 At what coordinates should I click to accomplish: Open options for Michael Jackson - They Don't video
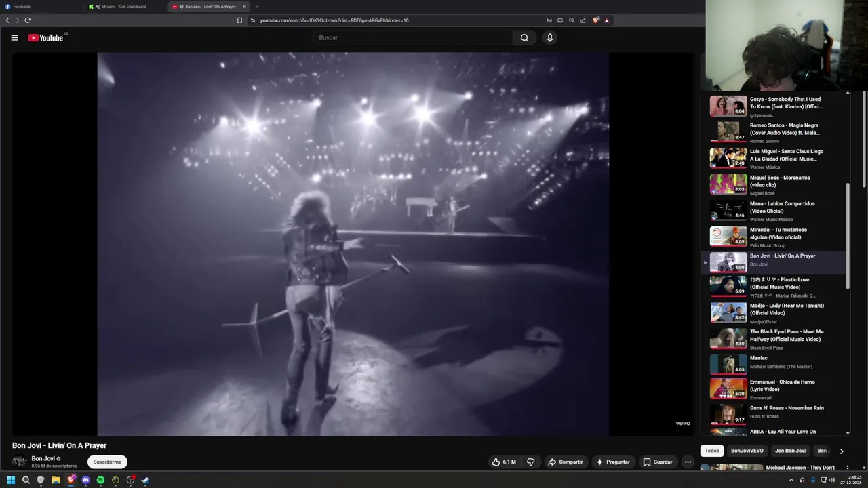click(x=847, y=468)
